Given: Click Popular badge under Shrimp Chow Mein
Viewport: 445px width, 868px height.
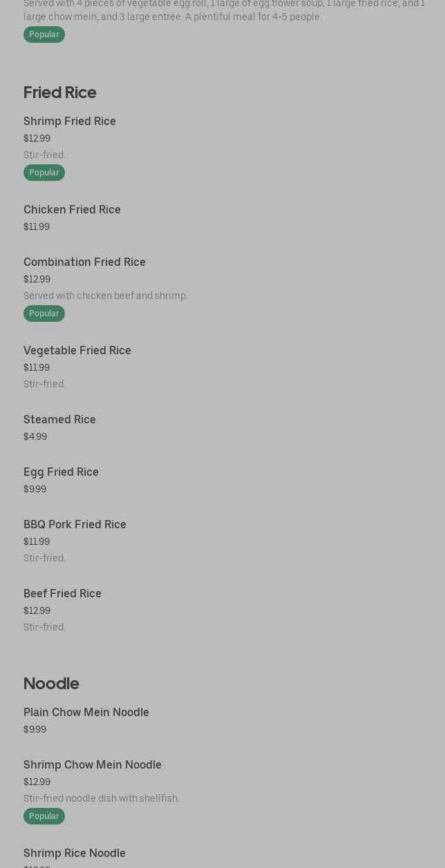Looking at the screenshot, I should click(44, 816).
